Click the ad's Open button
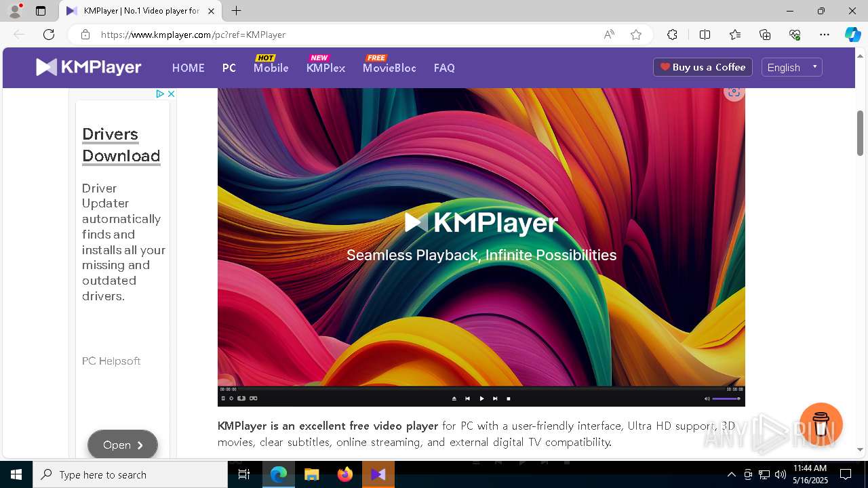This screenshot has width=868, height=488. coord(123,445)
